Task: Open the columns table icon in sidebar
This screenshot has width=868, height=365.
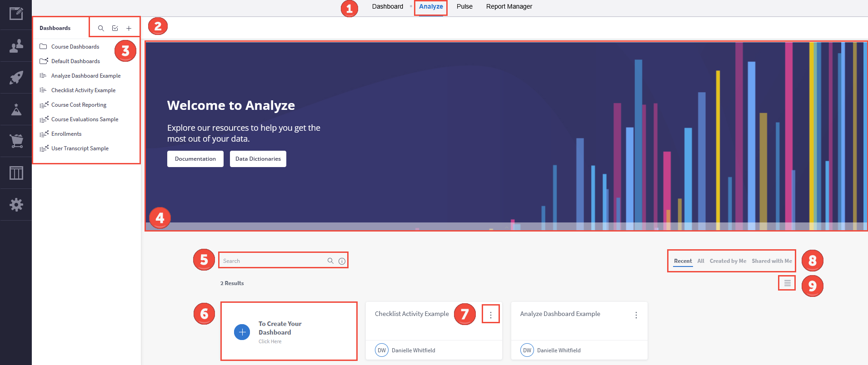Action: pos(16,173)
